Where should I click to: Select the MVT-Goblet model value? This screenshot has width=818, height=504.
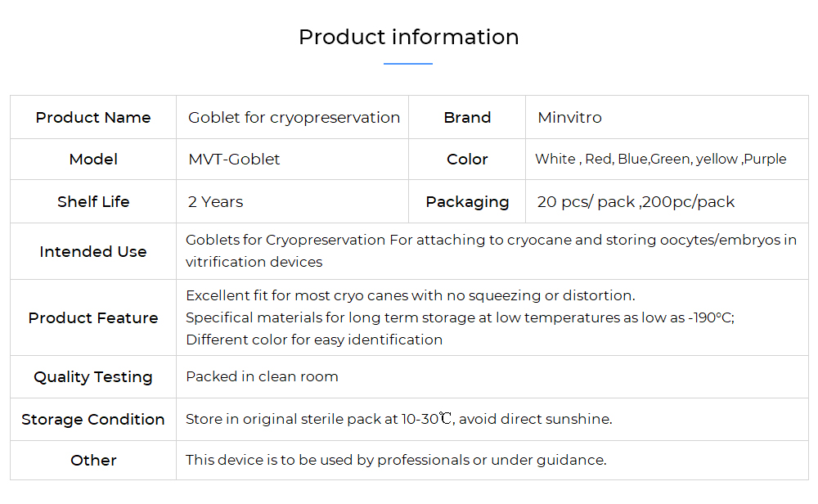pos(234,159)
